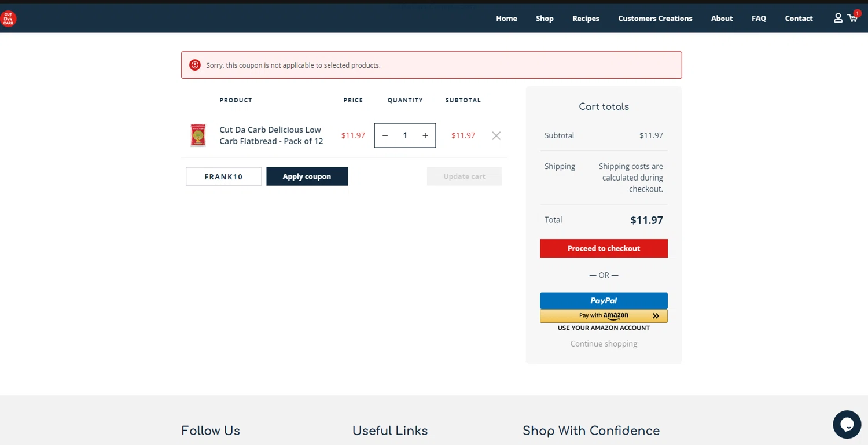
Task: Open the Shop menu
Action: click(x=545, y=19)
